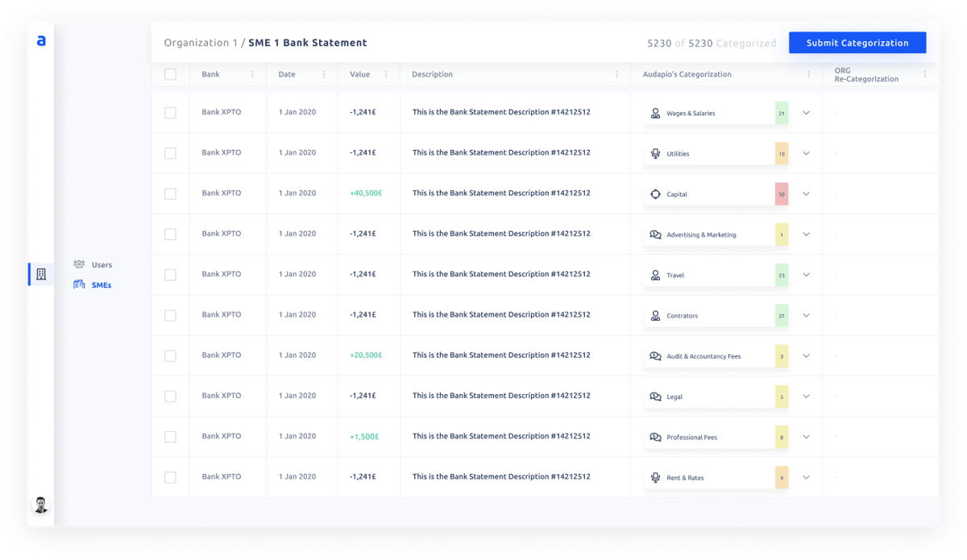This screenshot has width=967, height=560.
Task: Select the SMEs buildings icon in sidebar
Action: click(x=80, y=284)
